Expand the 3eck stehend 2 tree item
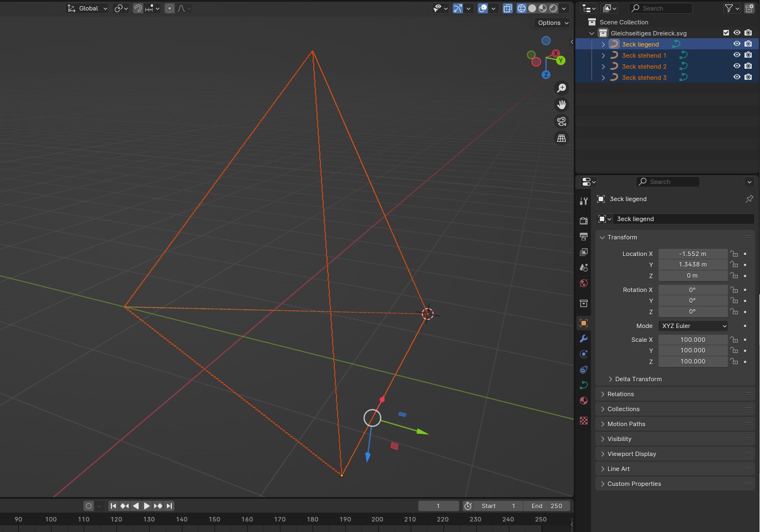Image resolution: width=760 pixels, height=532 pixels. point(604,66)
